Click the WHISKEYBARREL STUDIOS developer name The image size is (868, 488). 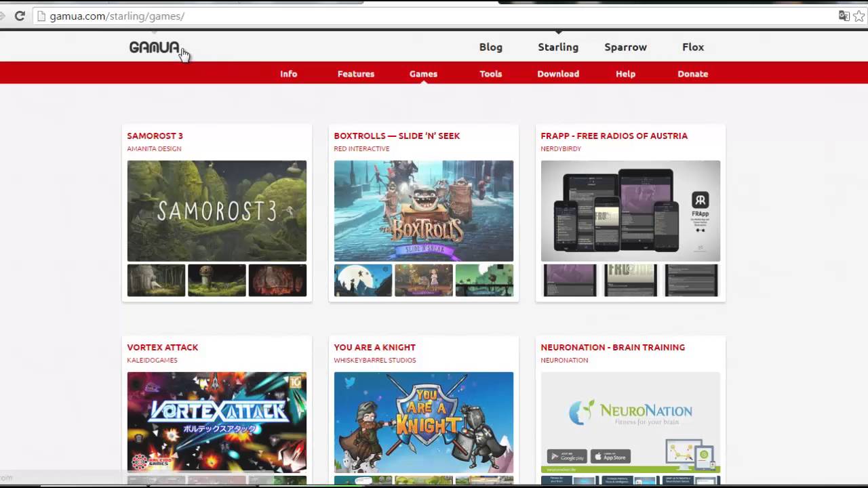point(375,360)
